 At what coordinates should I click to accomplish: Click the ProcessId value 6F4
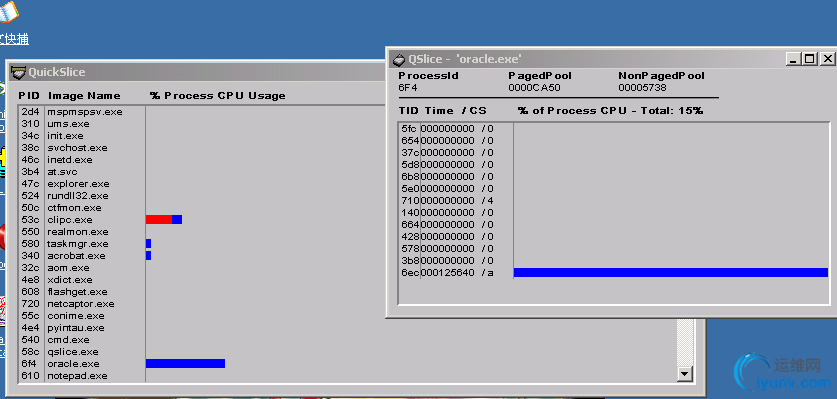click(x=408, y=88)
